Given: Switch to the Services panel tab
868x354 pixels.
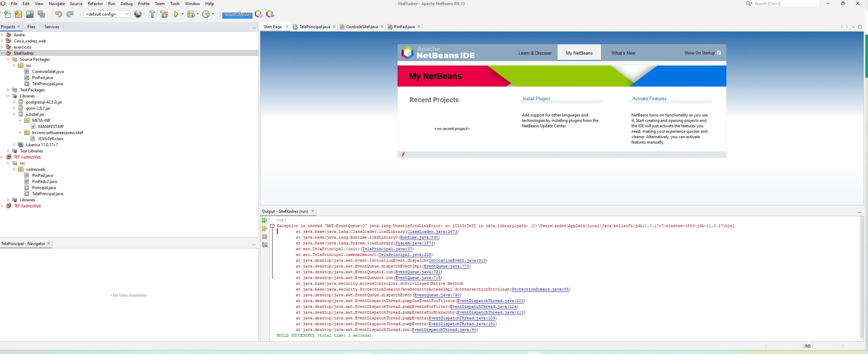Looking at the screenshot, I should click(x=52, y=27).
